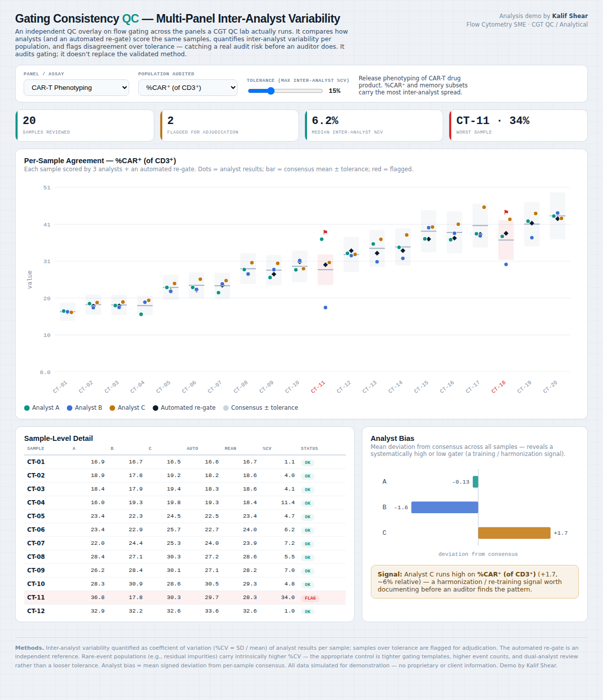Screen dimensions: 603x700
Task: Click the Median Inter-Analyst %CV card
Action: [x=374, y=126]
